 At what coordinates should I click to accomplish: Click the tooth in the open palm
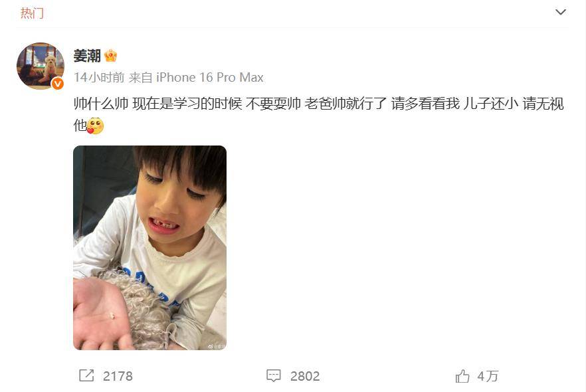[x=112, y=316]
